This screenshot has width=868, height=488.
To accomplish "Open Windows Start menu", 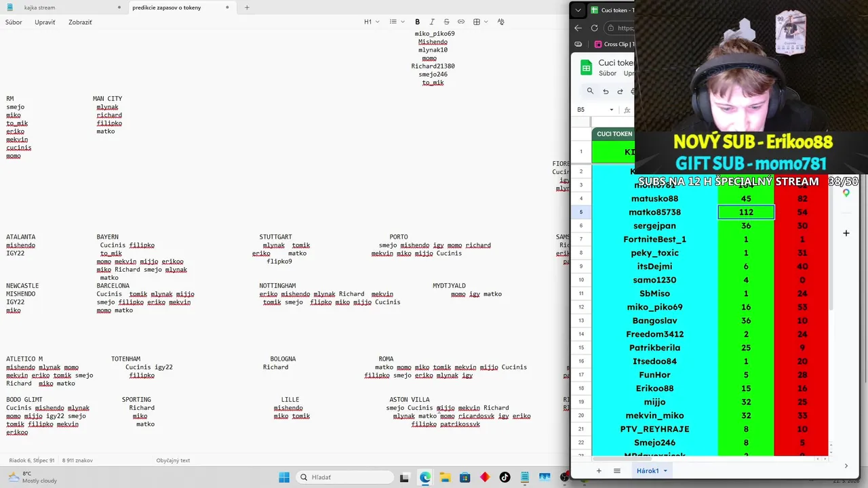I will [x=283, y=477].
